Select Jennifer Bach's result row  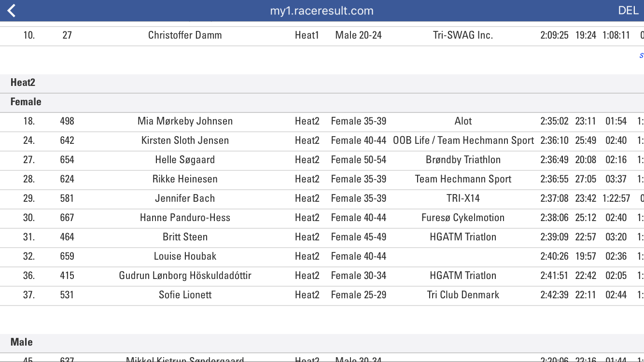click(x=185, y=198)
